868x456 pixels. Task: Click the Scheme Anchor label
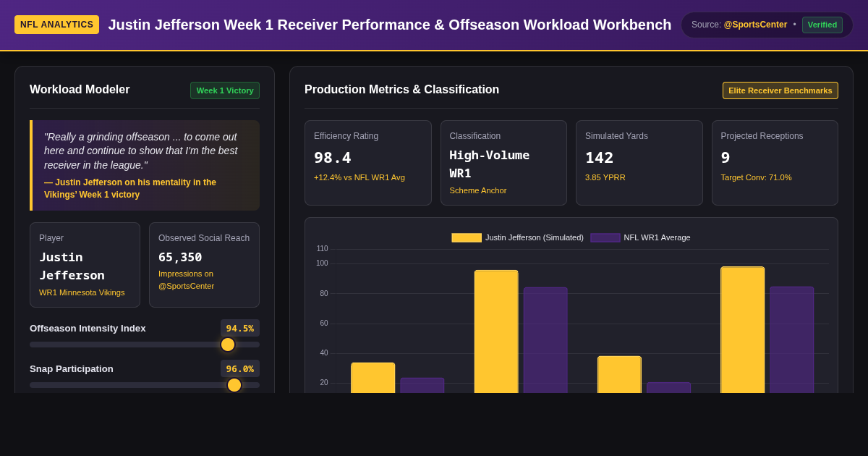click(478, 190)
